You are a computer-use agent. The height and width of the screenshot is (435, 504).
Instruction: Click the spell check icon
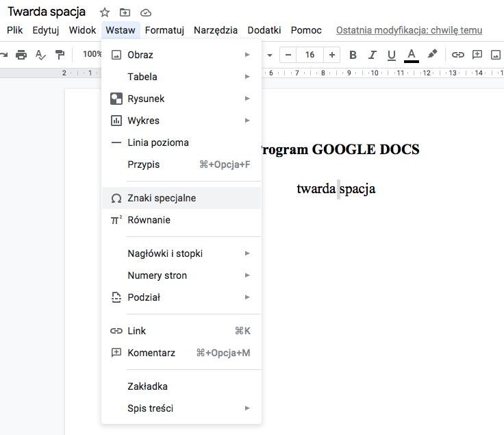tap(40, 55)
